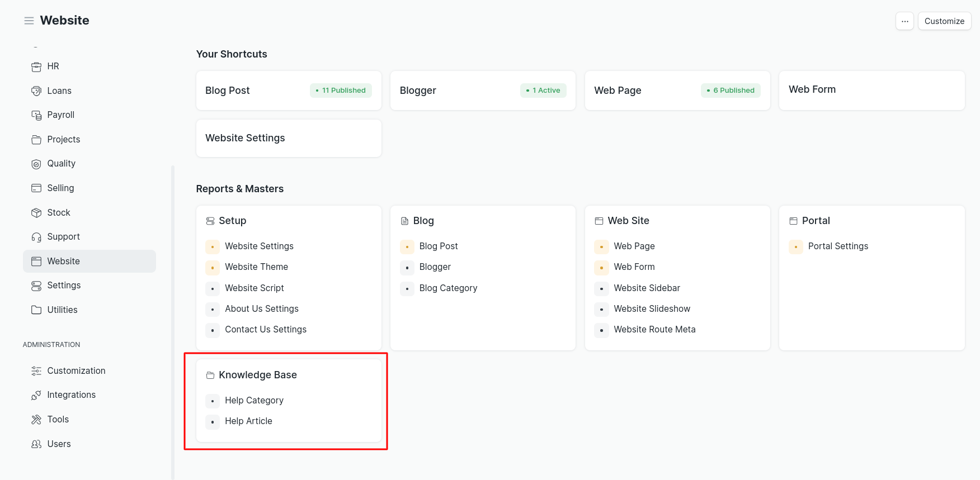Open Website Theme link in Setup
The height and width of the screenshot is (480, 980).
(x=256, y=267)
